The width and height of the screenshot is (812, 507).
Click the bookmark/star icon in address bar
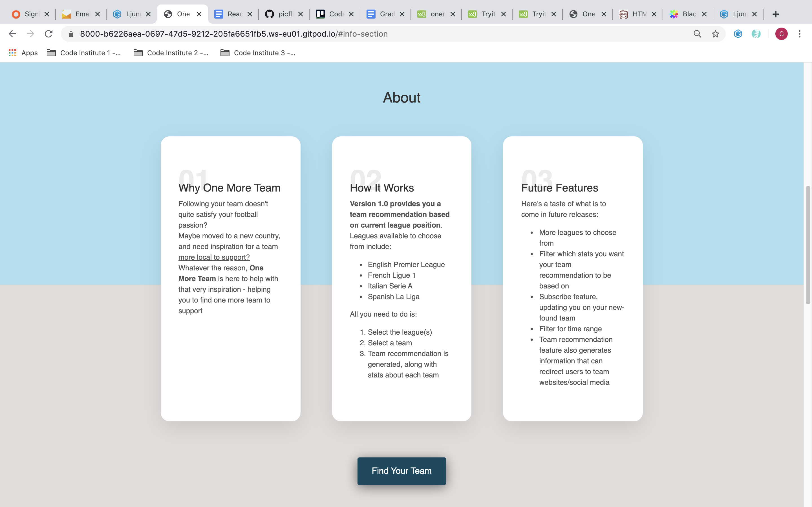pos(716,34)
